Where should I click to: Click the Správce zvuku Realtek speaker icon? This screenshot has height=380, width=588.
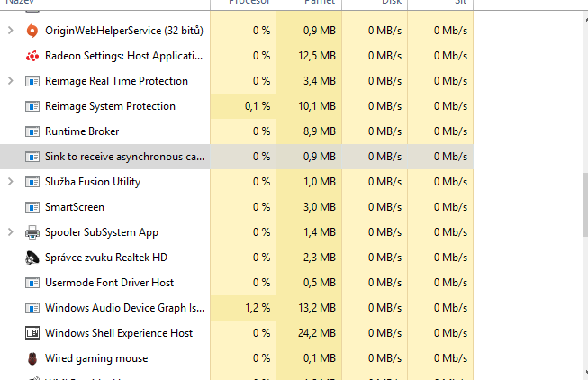coord(32,258)
